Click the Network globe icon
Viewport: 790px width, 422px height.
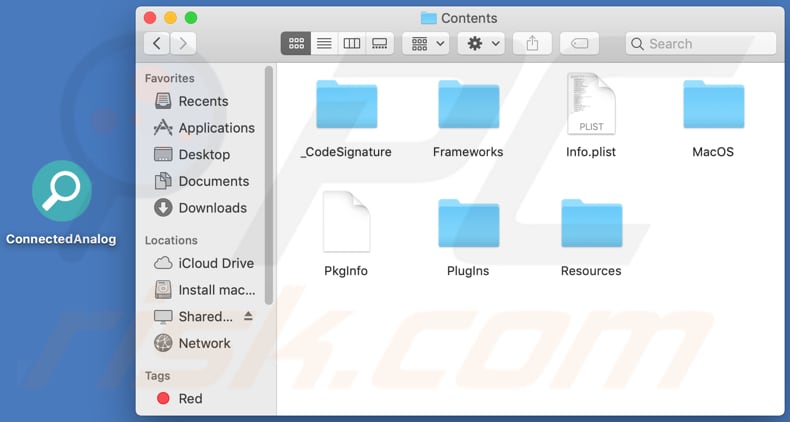(163, 343)
